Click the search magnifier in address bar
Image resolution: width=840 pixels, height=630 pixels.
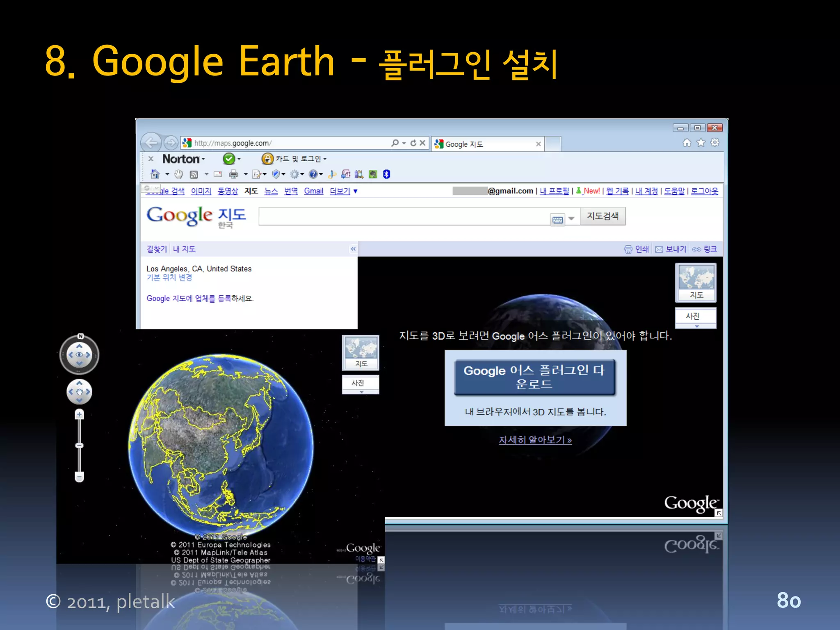pos(395,143)
